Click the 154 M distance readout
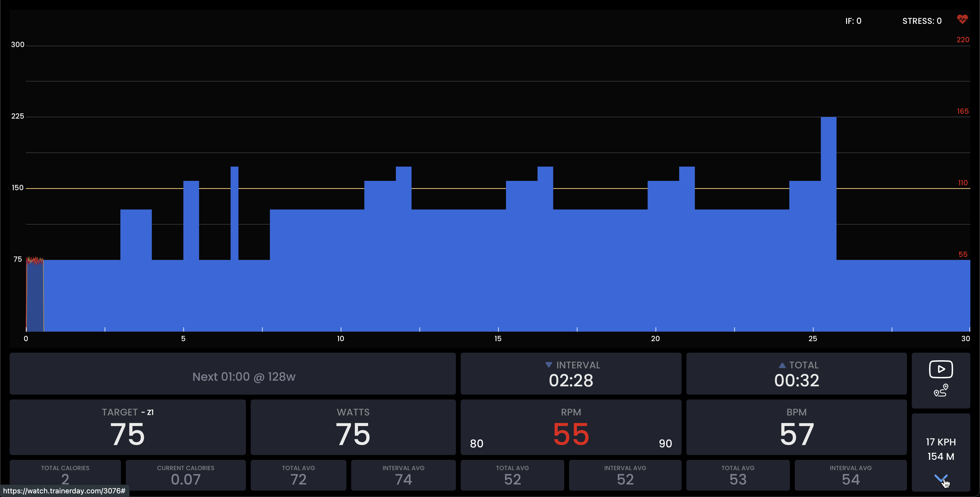 tap(941, 457)
